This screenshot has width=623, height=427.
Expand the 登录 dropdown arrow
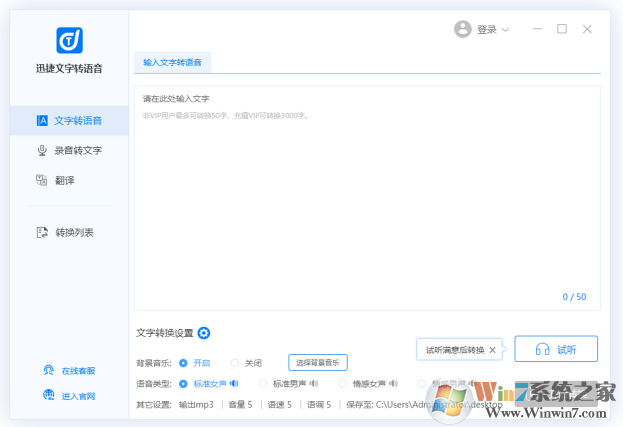pyautogui.click(x=505, y=30)
